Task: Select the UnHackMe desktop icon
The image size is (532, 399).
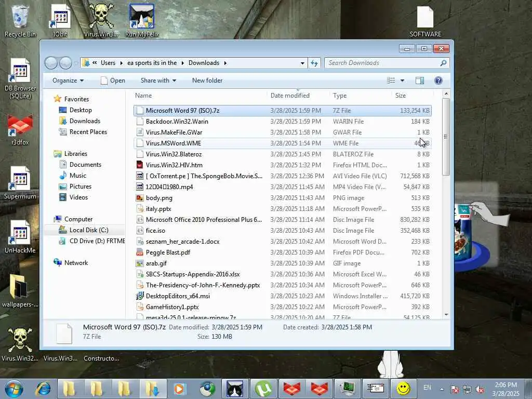Action: point(20,237)
